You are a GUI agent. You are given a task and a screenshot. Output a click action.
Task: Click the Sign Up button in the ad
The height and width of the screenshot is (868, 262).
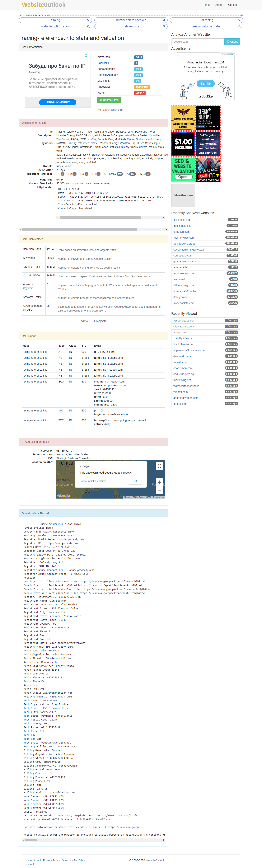pos(206,84)
